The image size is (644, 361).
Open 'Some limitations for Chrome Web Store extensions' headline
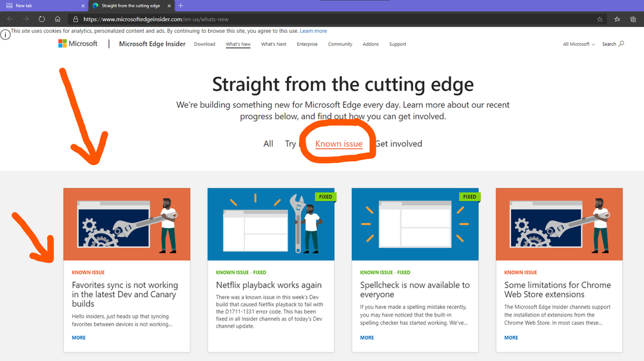click(558, 289)
